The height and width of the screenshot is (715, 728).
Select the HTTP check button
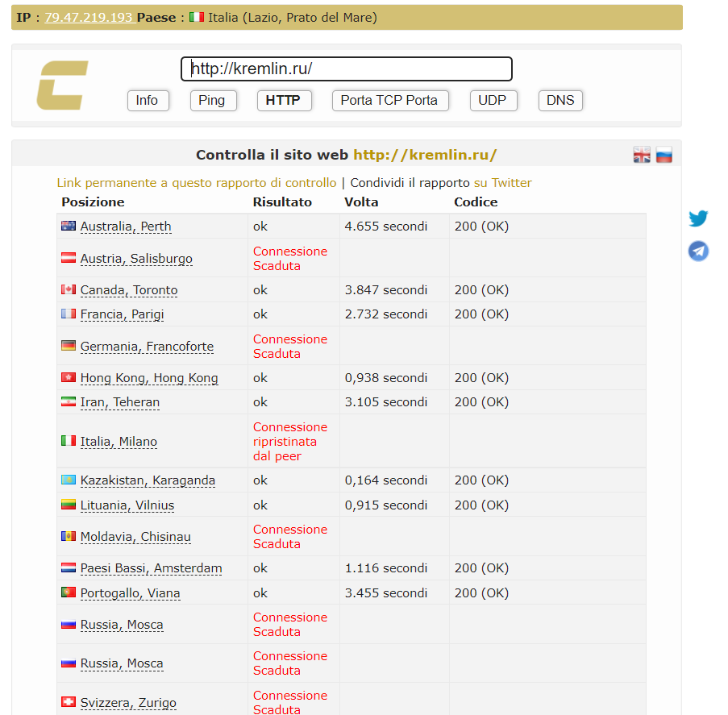(x=283, y=101)
